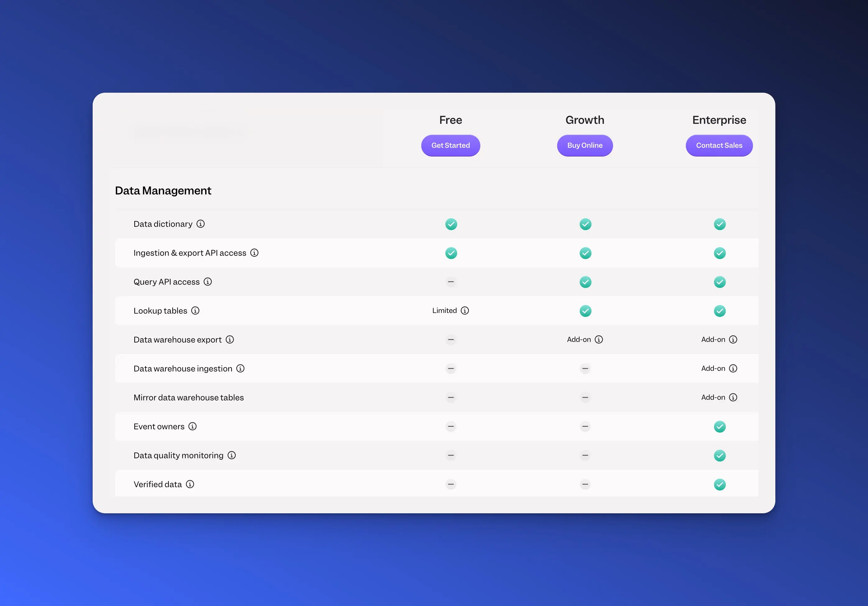Screen dimensions: 868x606
Task: Click the Buy Online button
Action: click(x=584, y=145)
